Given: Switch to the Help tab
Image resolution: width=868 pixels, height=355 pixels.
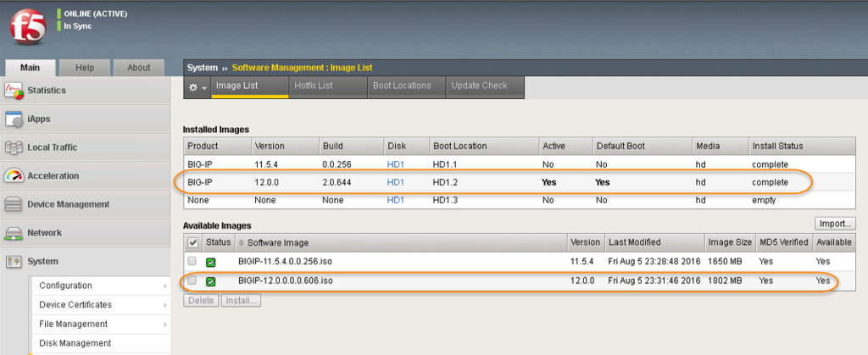Looking at the screenshot, I should 85,68.
